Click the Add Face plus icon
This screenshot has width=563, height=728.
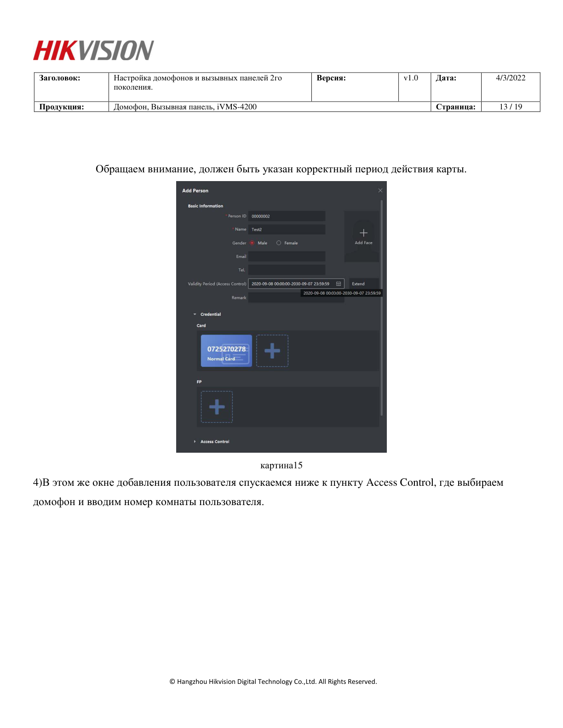[x=363, y=233]
